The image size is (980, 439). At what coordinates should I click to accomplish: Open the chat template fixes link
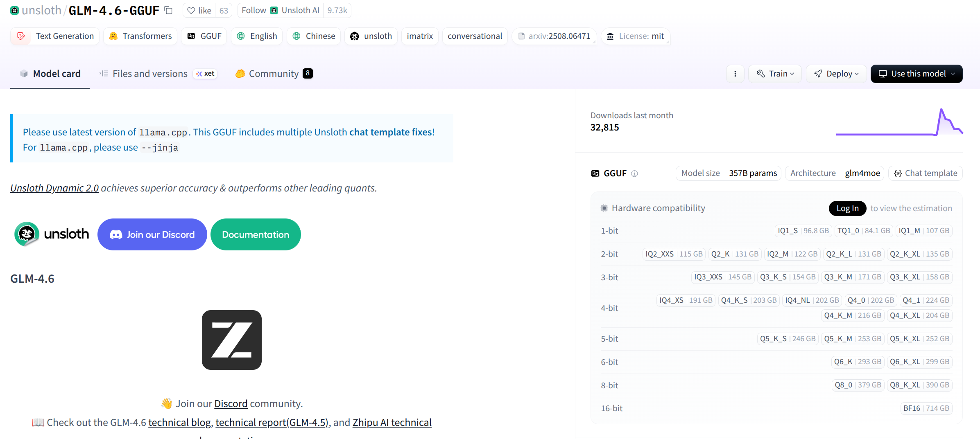[391, 132]
